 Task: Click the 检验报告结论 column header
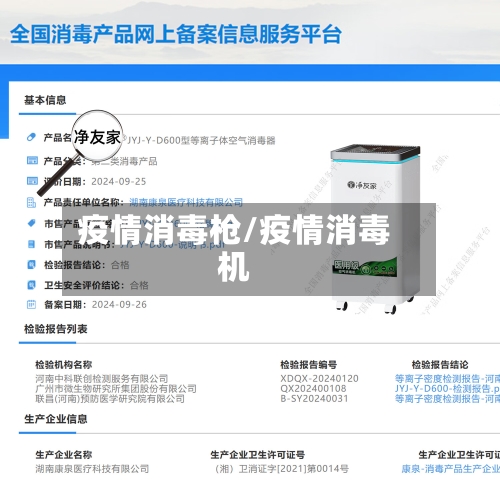[440, 365]
